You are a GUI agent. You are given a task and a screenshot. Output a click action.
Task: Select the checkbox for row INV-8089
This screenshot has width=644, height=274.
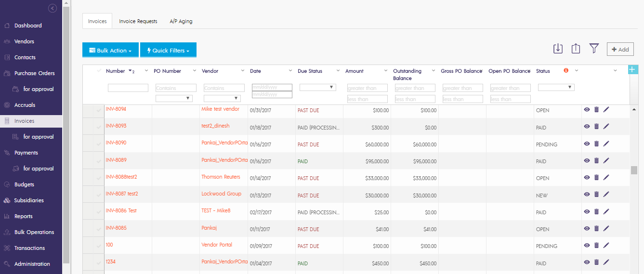coord(99,161)
